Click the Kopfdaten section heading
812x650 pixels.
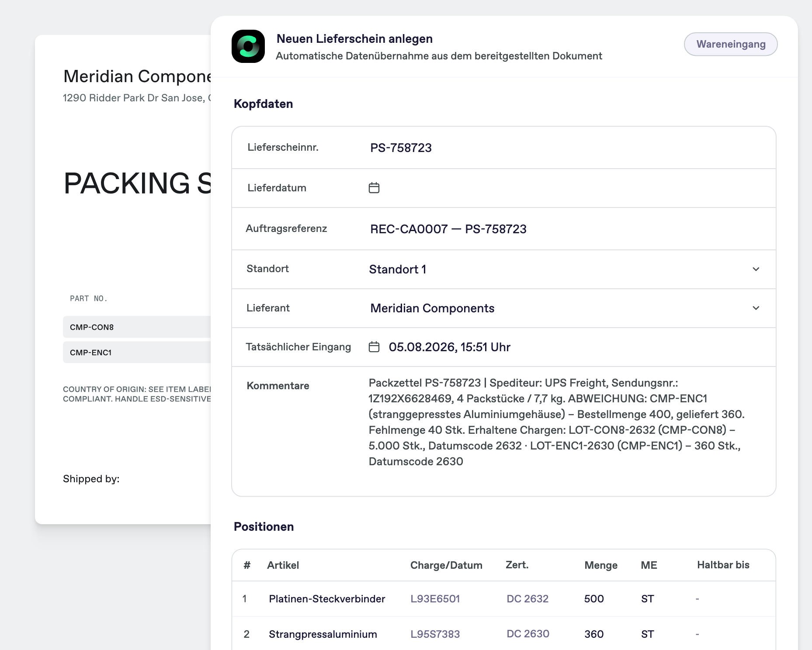264,104
